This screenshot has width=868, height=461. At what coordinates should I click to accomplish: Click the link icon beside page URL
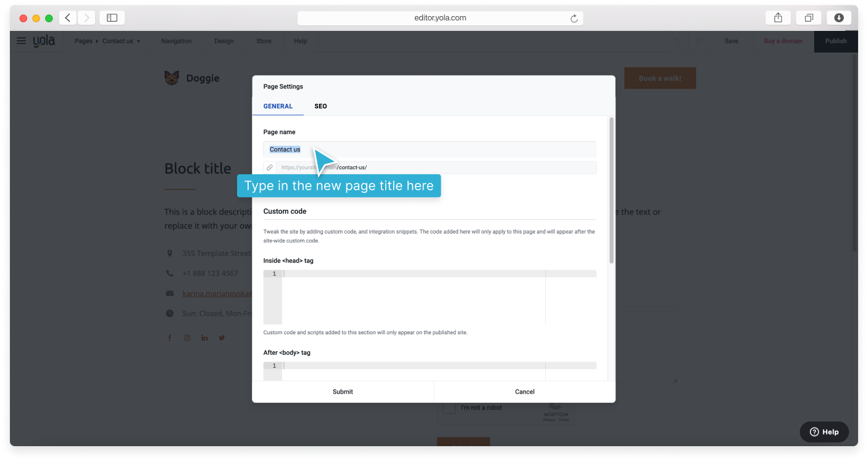coord(269,167)
